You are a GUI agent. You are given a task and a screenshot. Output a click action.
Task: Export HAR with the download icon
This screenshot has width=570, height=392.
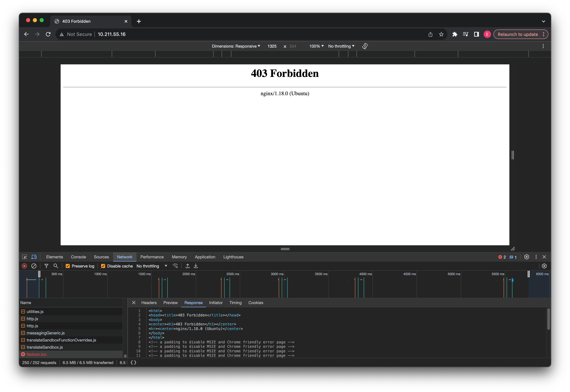(x=196, y=266)
